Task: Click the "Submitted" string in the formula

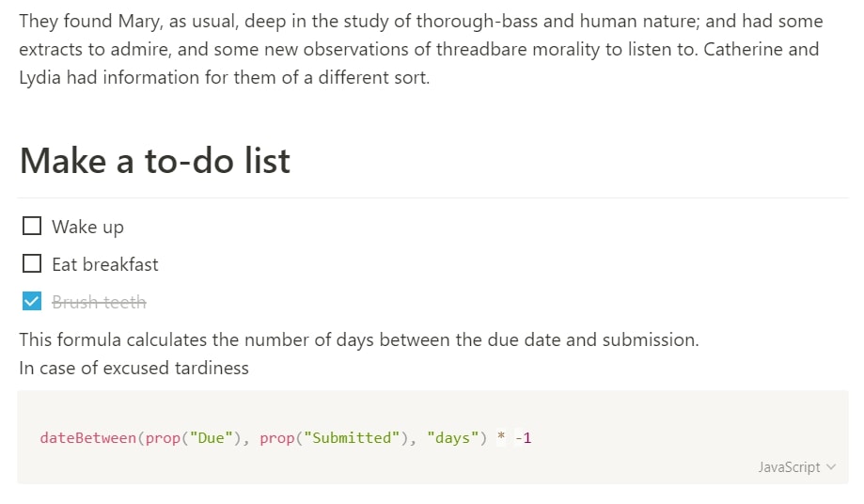Action: [352, 438]
